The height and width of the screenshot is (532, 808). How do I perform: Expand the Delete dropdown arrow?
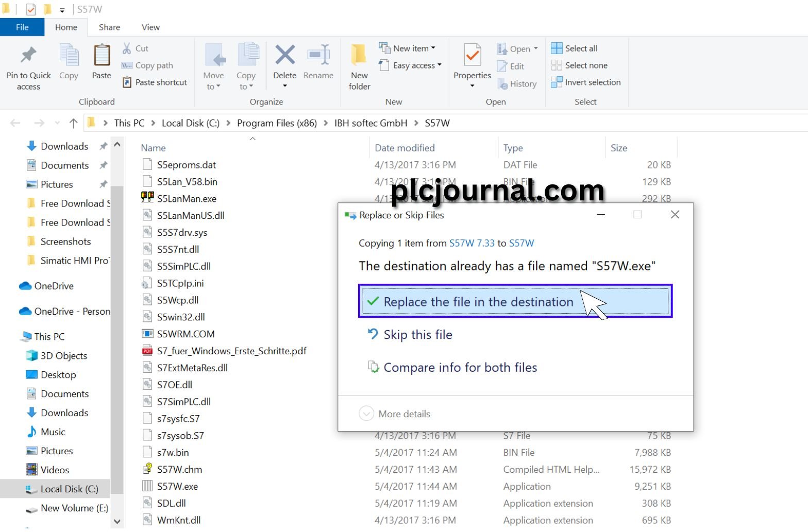284,85
